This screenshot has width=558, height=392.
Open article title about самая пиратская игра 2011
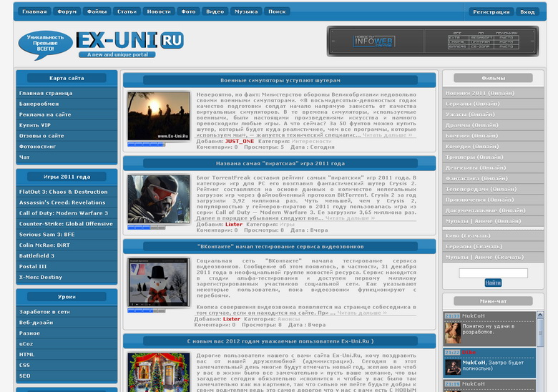click(280, 164)
